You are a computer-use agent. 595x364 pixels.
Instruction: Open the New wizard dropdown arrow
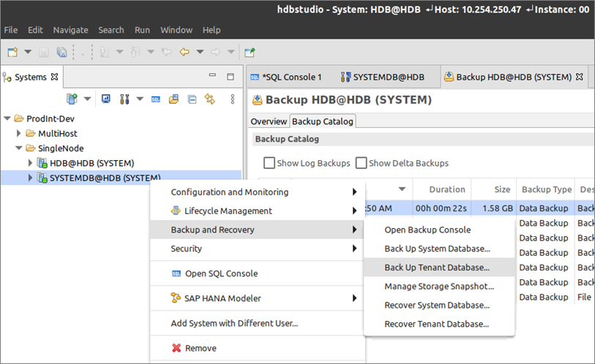[x=28, y=52]
